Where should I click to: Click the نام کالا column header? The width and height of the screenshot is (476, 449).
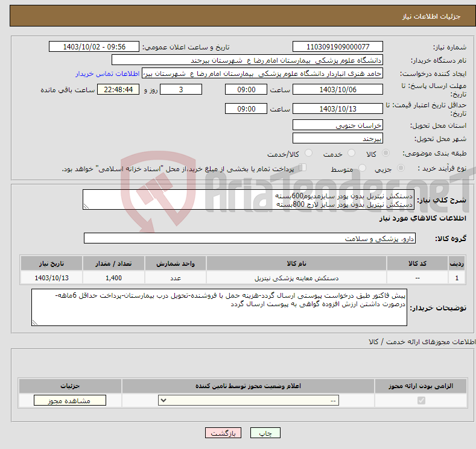pyautogui.click(x=296, y=263)
